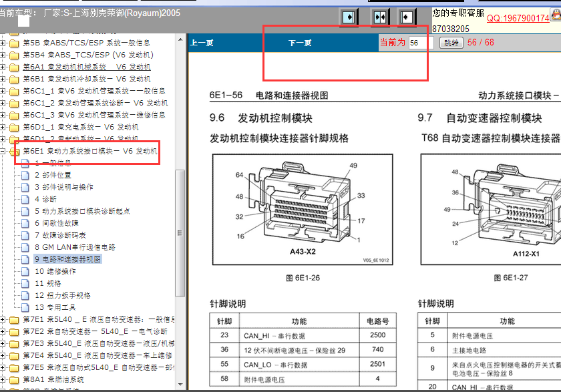Click the current page number input field
The height and width of the screenshot is (392, 561).
(x=421, y=43)
